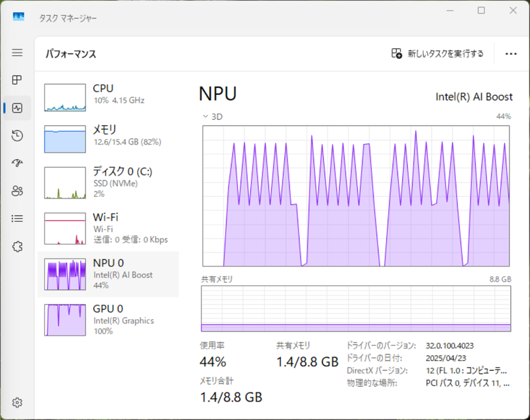530x420 pixels.
Task: Select the Wi-Fi performance panel
Action: pyautogui.click(x=109, y=228)
